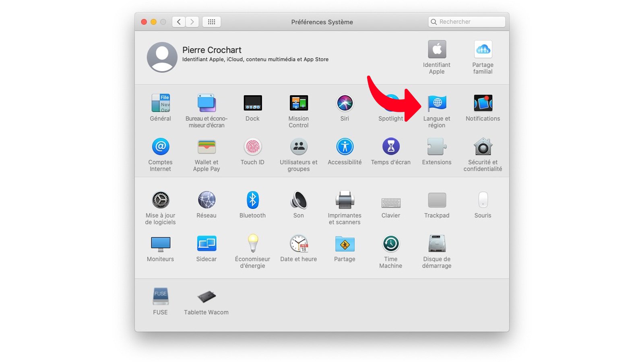
Task: Open Économiseur d'énergie settings
Action: [252, 244]
